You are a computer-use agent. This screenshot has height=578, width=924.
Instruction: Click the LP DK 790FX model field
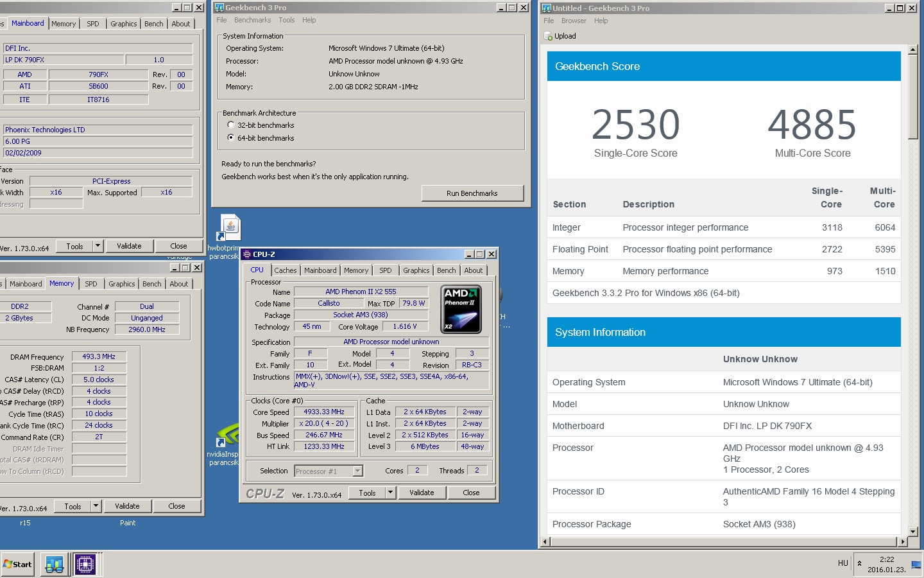(64, 60)
